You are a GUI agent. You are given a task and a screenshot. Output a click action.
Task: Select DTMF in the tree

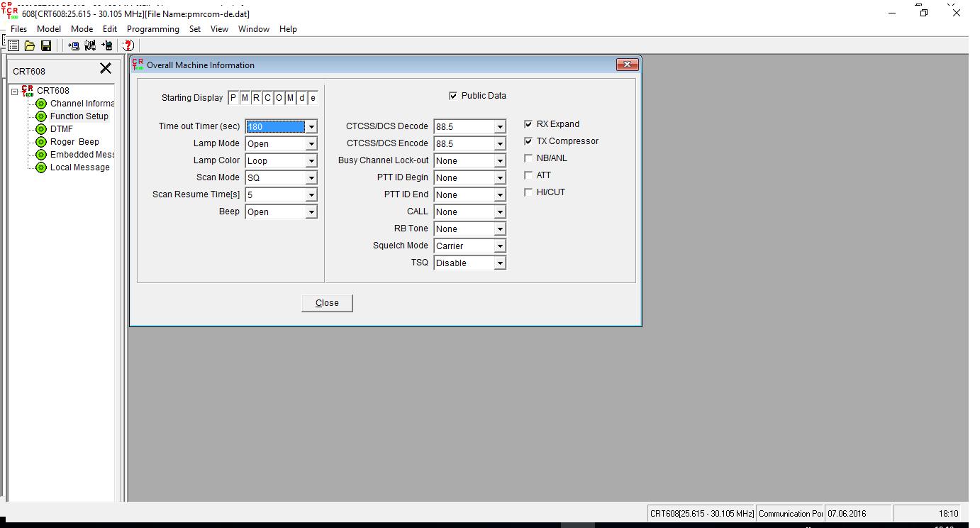tap(62, 129)
